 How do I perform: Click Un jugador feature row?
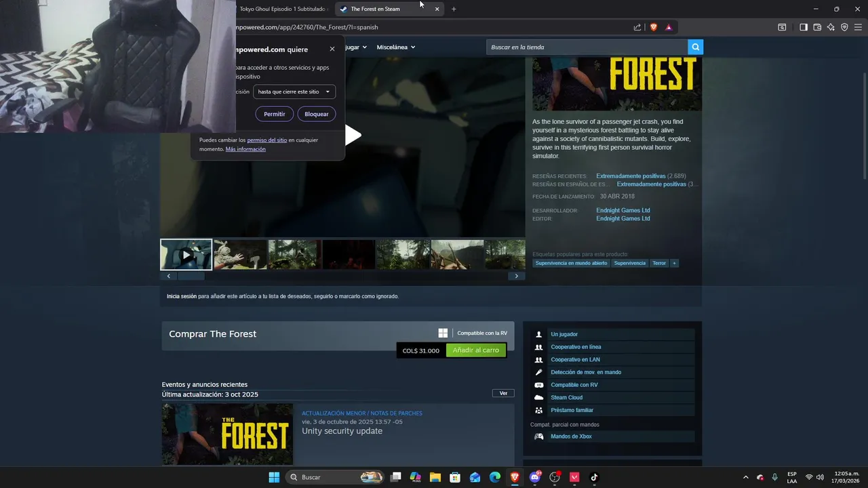[x=613, y=334]
